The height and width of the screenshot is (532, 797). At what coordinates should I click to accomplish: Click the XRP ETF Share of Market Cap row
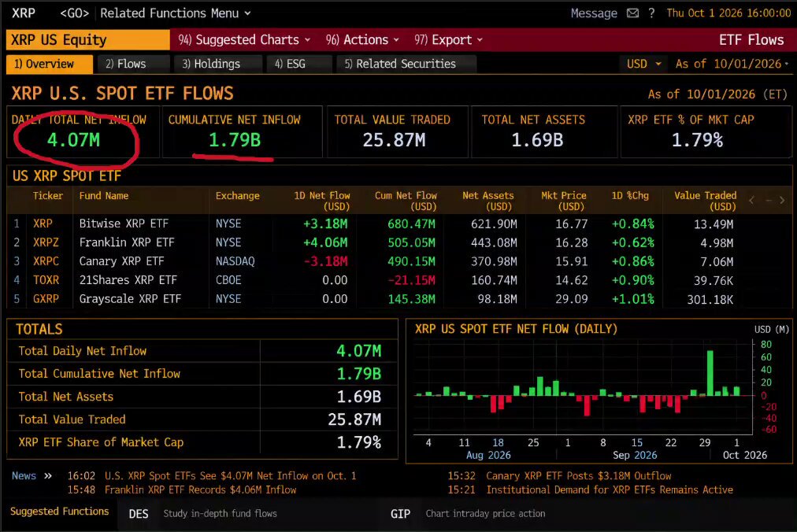(202, 442)
